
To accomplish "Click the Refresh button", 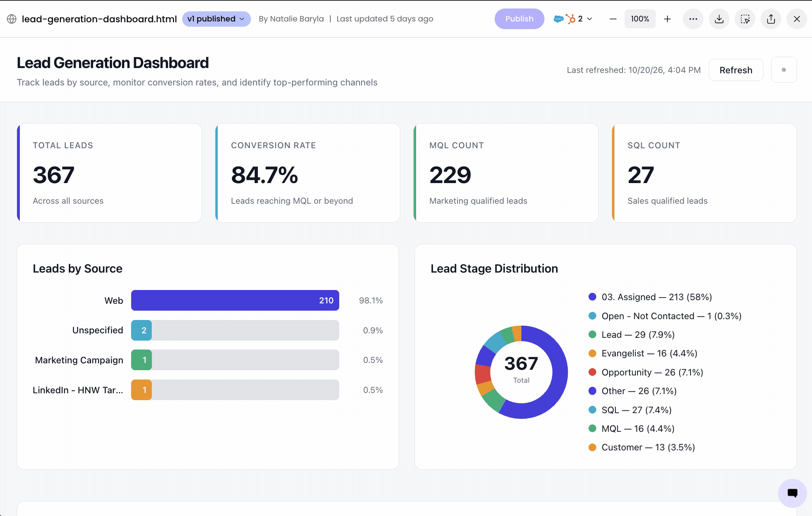I will pyautogui.click(x=736, y=70).
